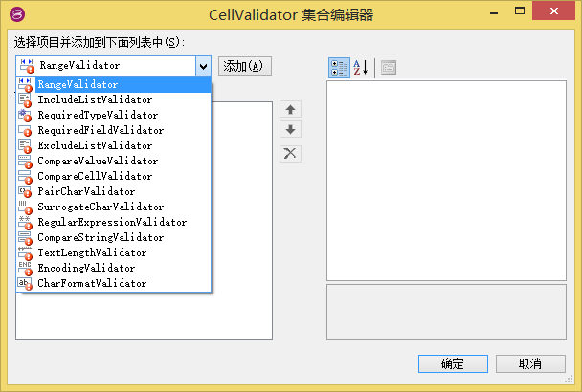Pick CompareCellValidator from the dropdown
The height and width of the screenshot is (392, 582).
pos(94,176)
